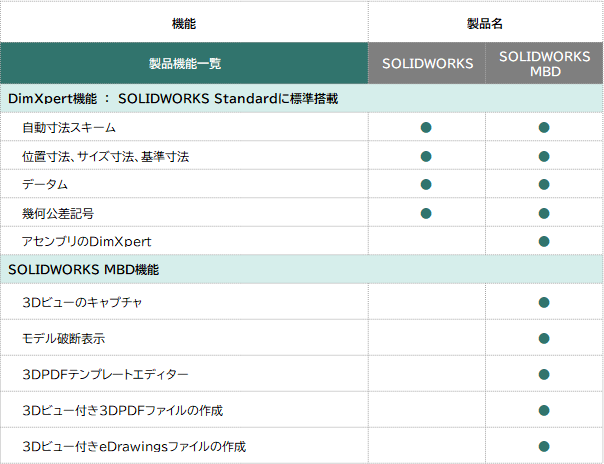604x464 pixels.
Task: Select the SOLIDWORKS dot in the データム row
Action: pos(426,184)
